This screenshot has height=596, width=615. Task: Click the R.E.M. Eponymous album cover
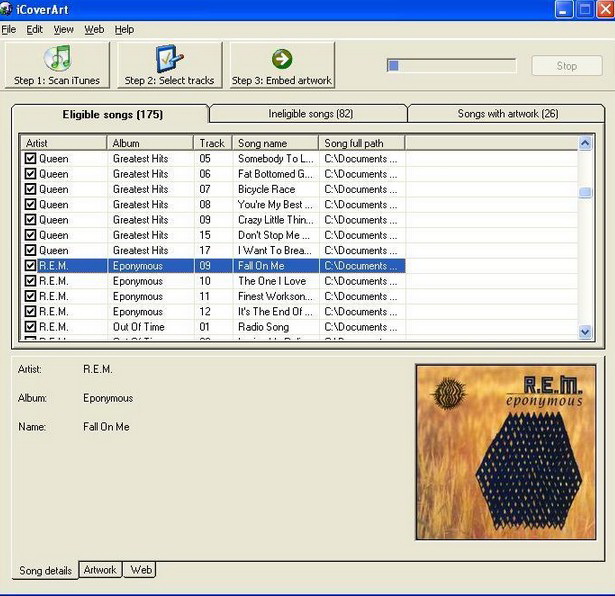click(x=506, y=451)
